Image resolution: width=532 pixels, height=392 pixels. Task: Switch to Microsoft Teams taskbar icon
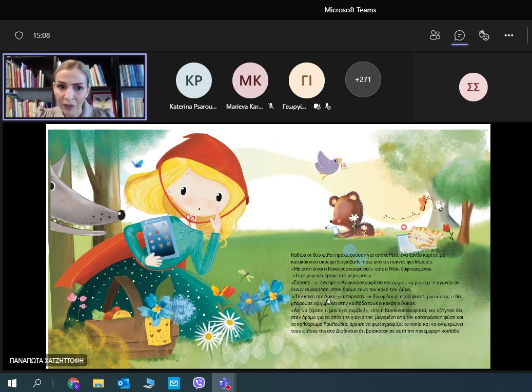click(224, 383)
